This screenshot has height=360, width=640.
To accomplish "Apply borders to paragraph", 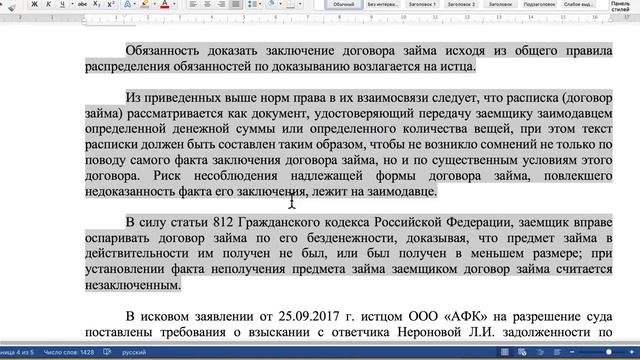I will click(x=290, y=4).
